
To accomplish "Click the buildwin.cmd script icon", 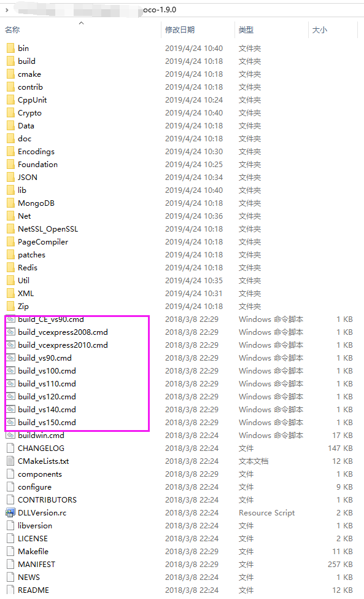I will coord(10,436).
